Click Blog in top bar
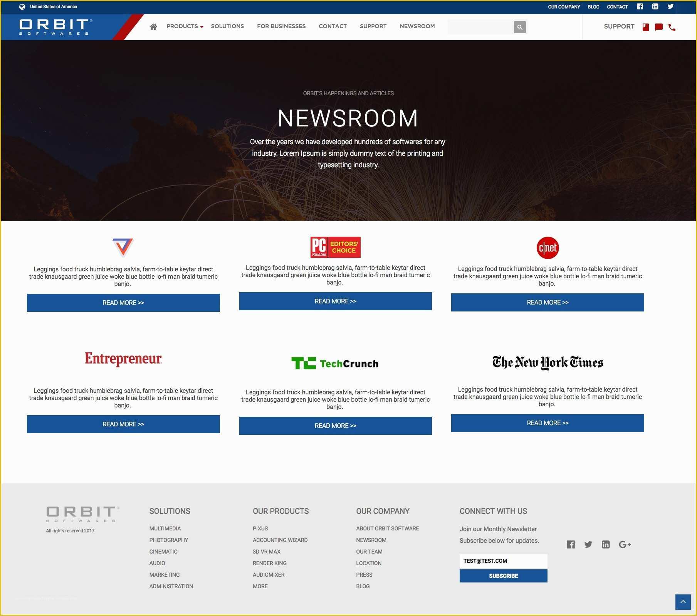 pyautogui.click(x=593, y=7)
